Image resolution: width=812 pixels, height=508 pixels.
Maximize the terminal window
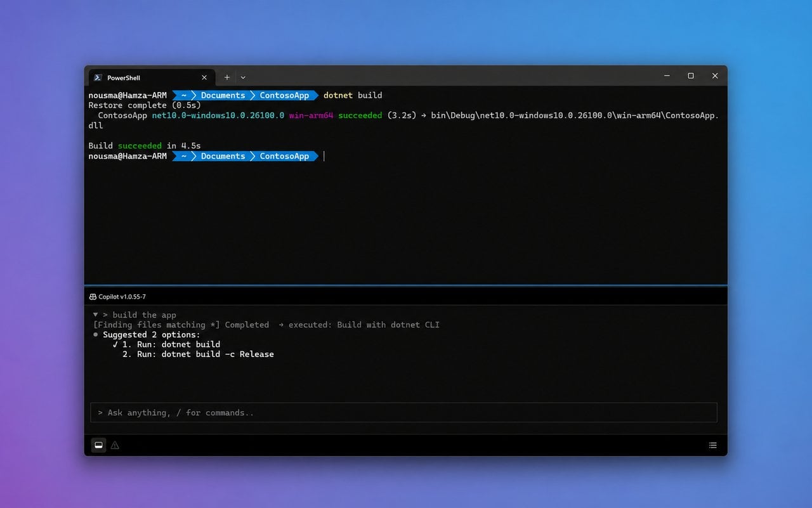691,75
